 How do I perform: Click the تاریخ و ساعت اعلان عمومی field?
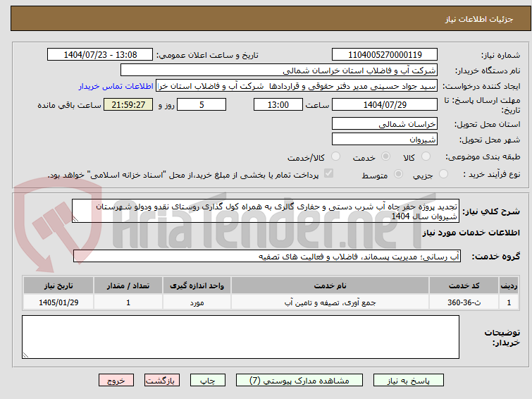100,55
